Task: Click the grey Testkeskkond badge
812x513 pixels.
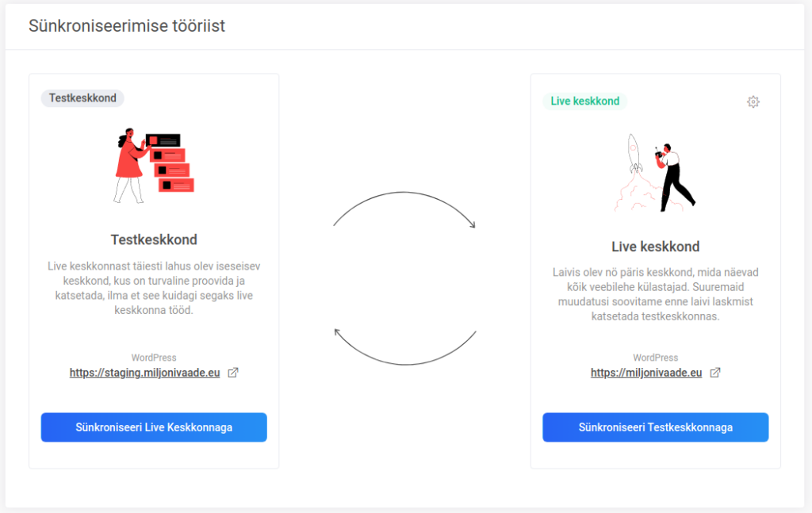Action: (x=82, y=98)
